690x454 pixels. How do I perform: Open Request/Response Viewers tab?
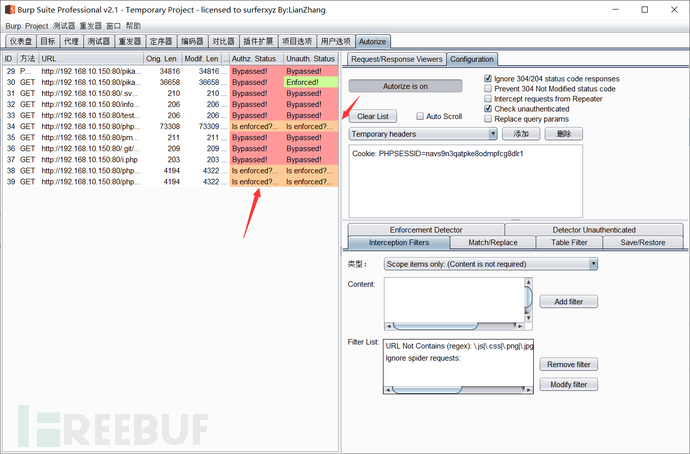coord(396,59)
